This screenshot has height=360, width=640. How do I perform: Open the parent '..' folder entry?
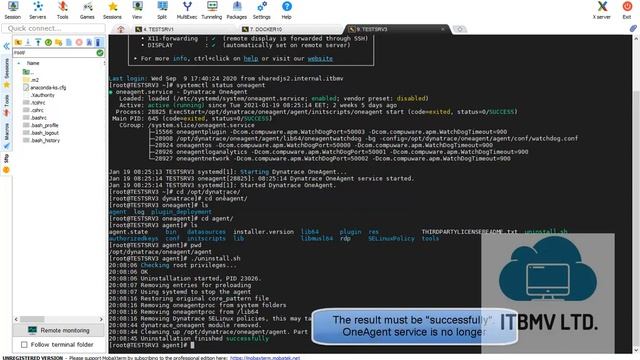29,72
